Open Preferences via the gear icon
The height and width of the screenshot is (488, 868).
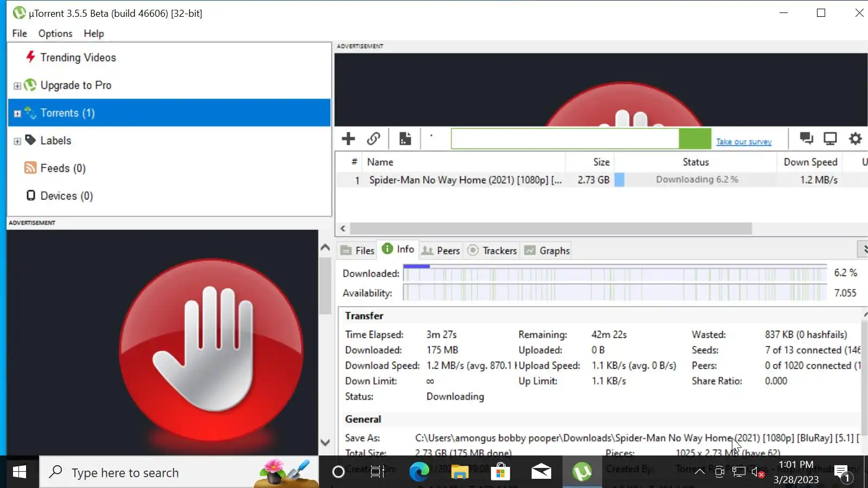point(855,139)
